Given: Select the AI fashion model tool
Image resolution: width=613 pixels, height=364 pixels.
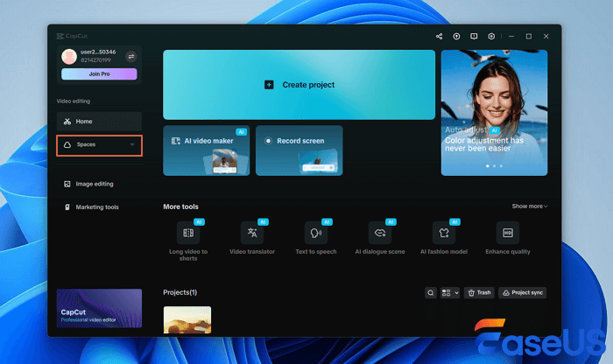Looking at the screenshot, I should click(444, 233).
